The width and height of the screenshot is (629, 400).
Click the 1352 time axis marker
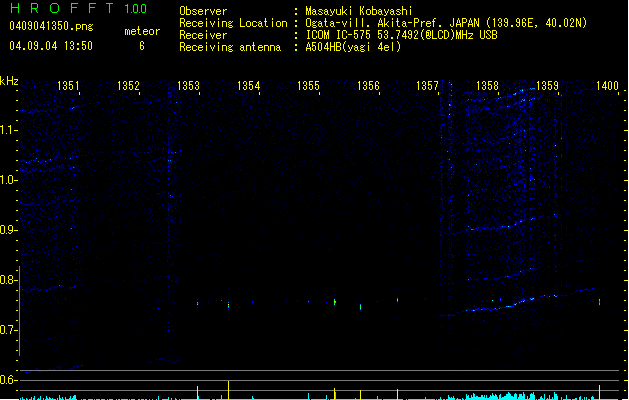pos(128,86)
